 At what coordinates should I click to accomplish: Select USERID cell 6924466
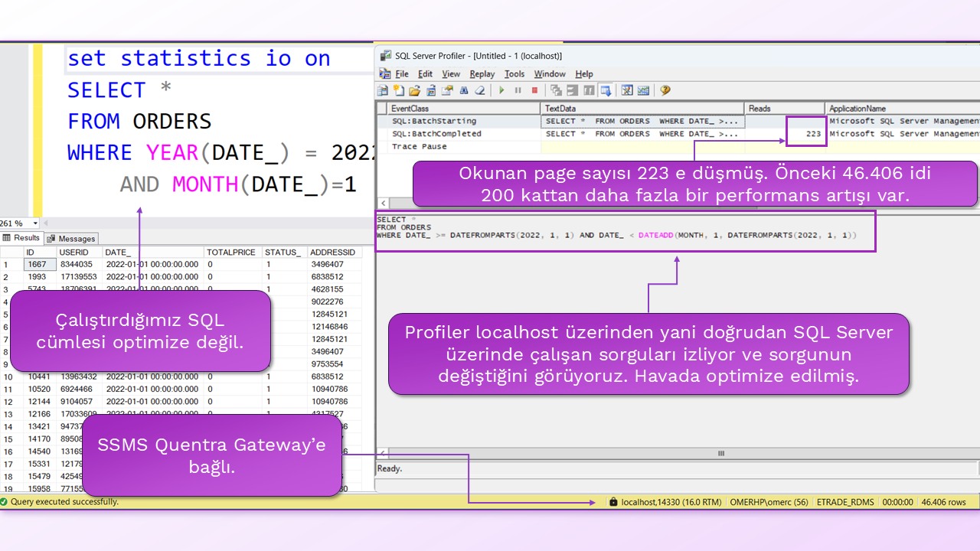pos(80,390)
